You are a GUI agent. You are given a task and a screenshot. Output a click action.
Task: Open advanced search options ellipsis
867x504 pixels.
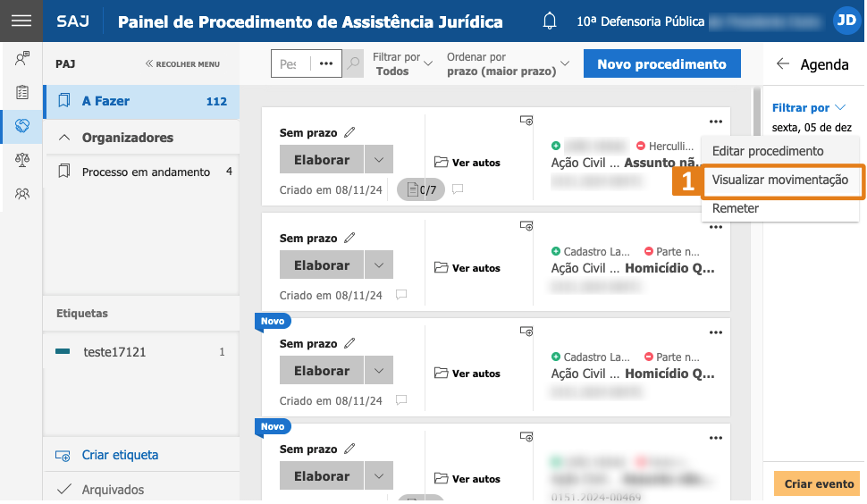pos(326,63)
